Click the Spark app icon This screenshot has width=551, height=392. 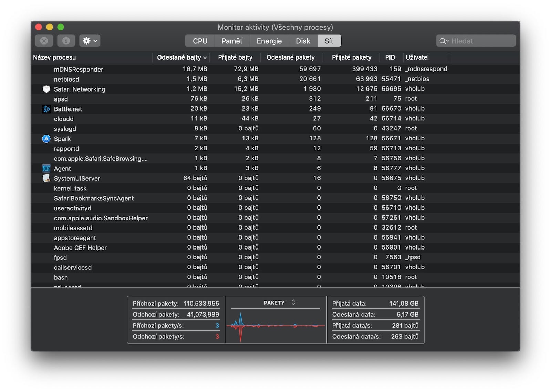[46, 139]
